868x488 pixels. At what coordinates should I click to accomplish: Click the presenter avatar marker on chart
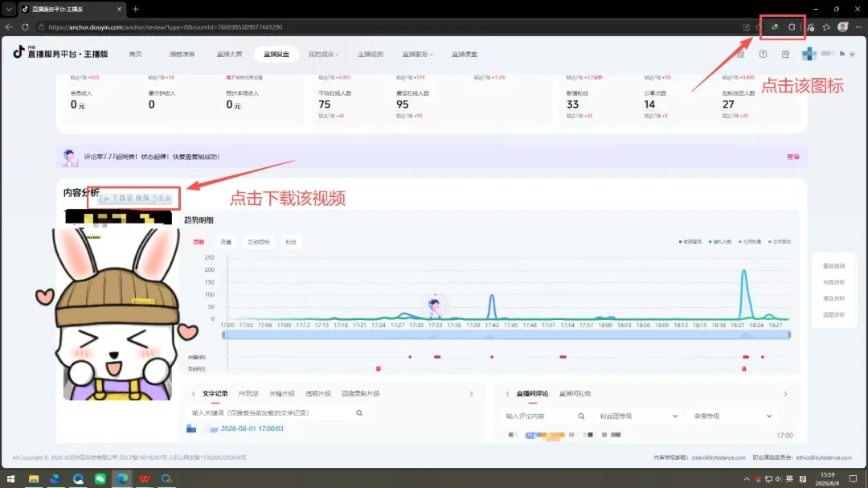(x=435, y=306)
